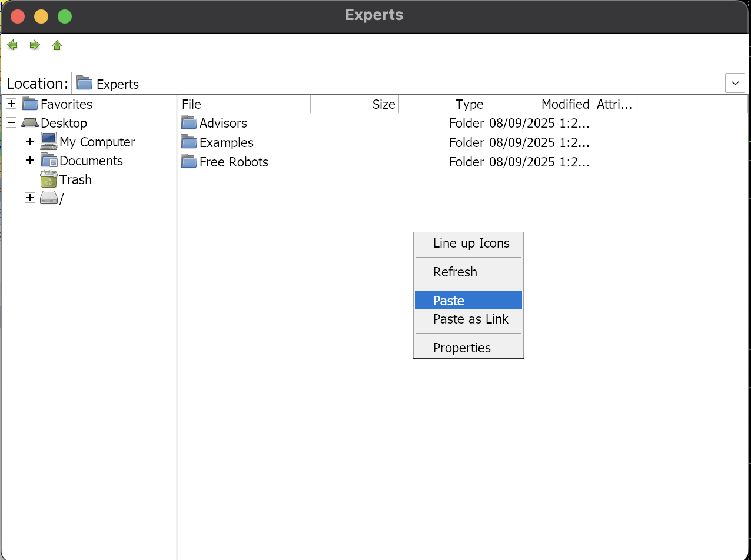Click the Trash bin icon
This screenshot has width=751, height=560.
point(48,179)
